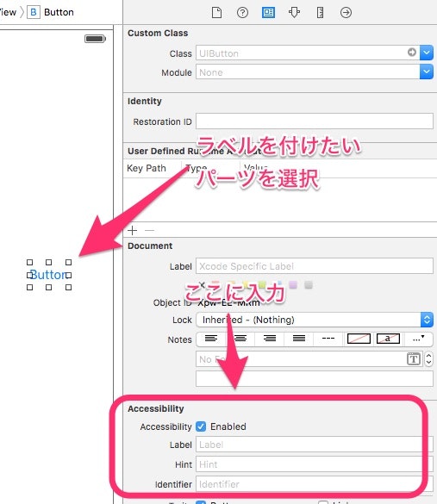This screenshot has width=437, height=504.
Task: Select the gray label color swatch
Action: pyautogui.click(x=309, y=284)
